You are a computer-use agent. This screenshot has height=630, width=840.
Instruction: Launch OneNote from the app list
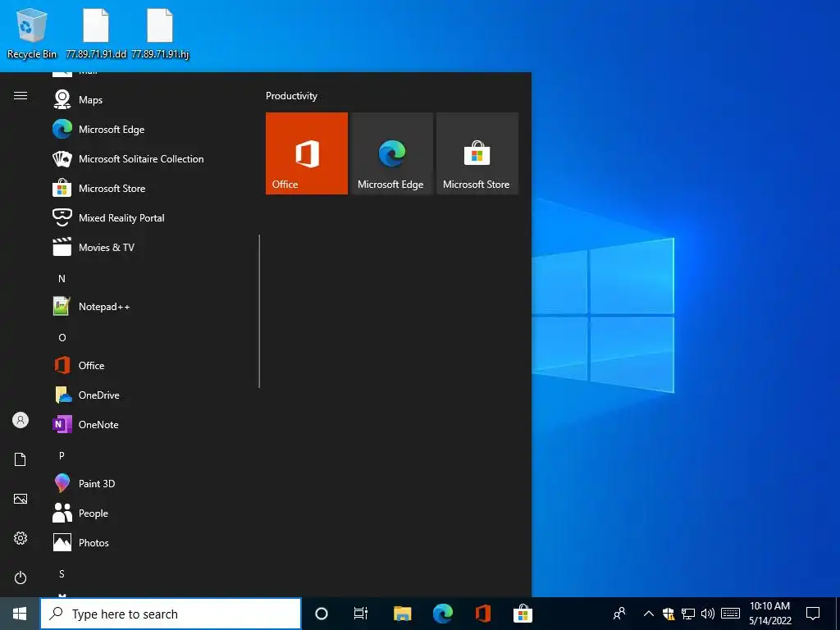point(153,424)
